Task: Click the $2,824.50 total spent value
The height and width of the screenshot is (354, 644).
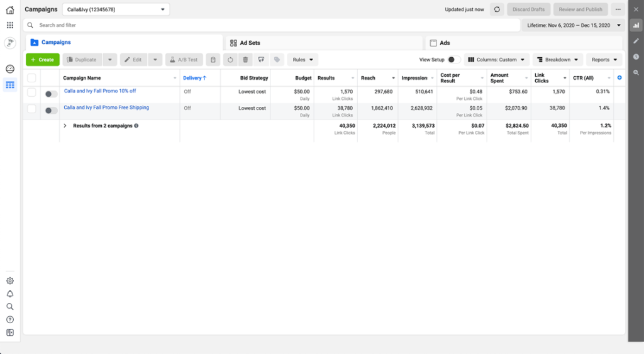Action: 517,126
